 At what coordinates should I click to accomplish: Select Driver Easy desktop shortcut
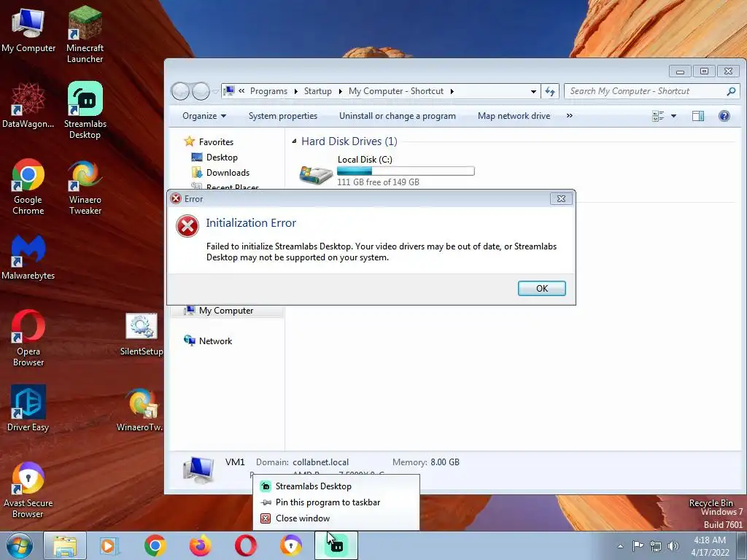coord(28,408)
